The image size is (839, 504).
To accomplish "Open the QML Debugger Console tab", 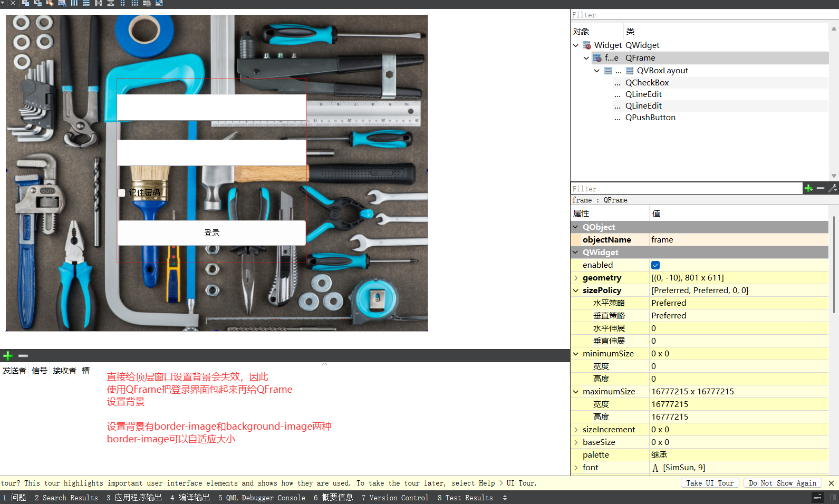I will (262, 498).
